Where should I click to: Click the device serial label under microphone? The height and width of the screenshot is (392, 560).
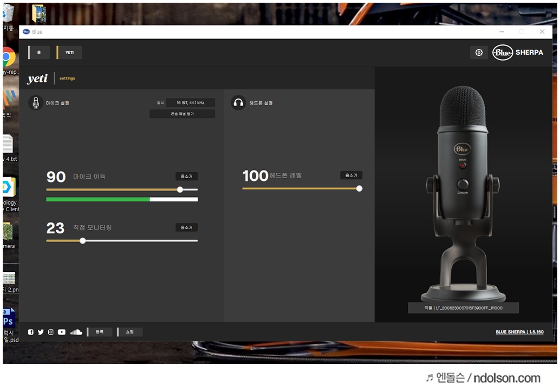[463, 308]
